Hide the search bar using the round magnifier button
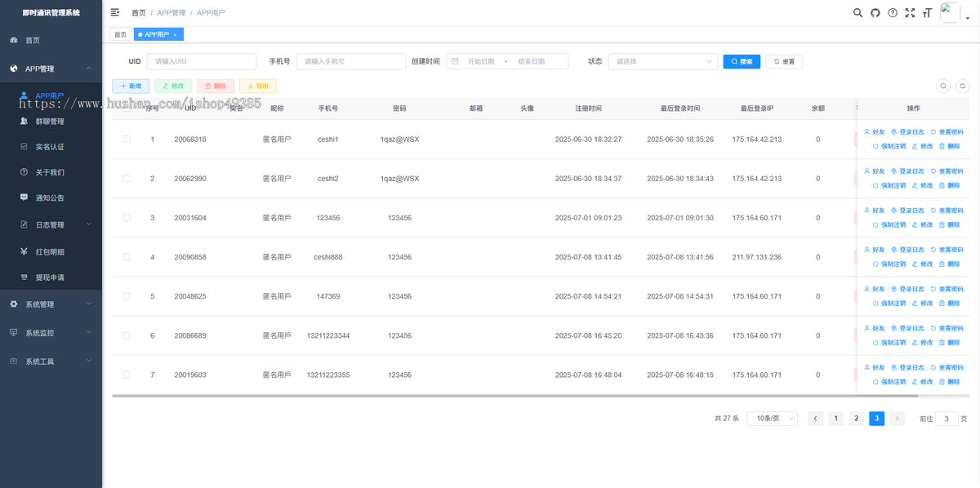The height and width of the screenshot is (488, 980). click(943, 86)
